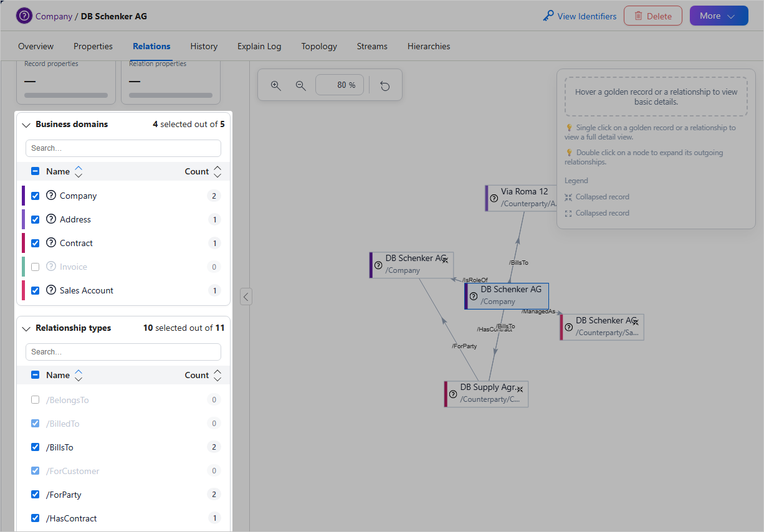
Task: Uncheck the /HasContract relationship type
Action: [x=36, y=518]
